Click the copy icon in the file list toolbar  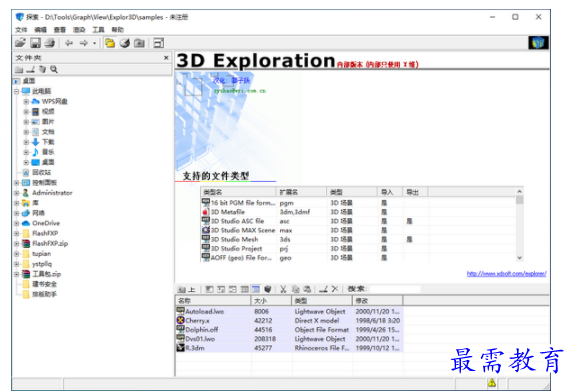tap(295, 289)
